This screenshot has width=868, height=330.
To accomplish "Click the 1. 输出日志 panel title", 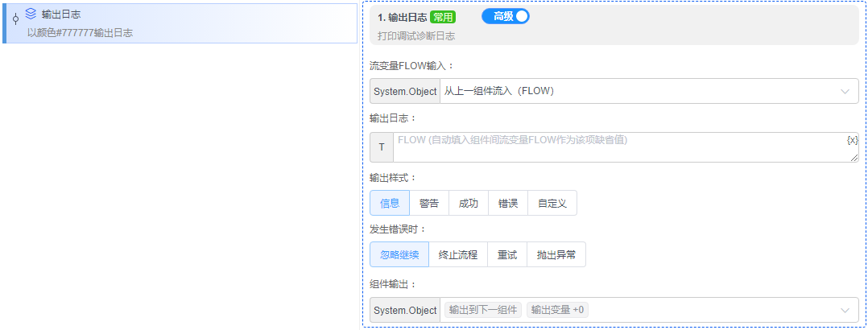I will 402,17.
